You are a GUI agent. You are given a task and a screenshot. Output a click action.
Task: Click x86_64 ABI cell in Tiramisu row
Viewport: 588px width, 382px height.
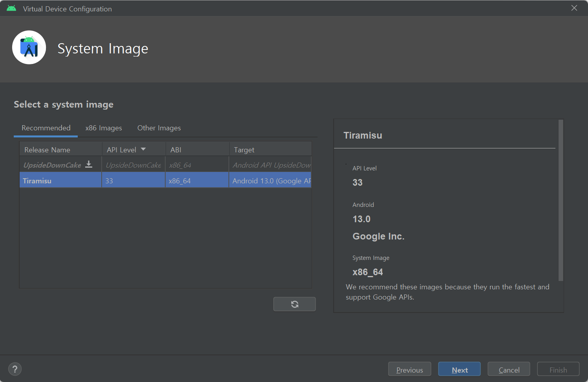tap(197, 181)
